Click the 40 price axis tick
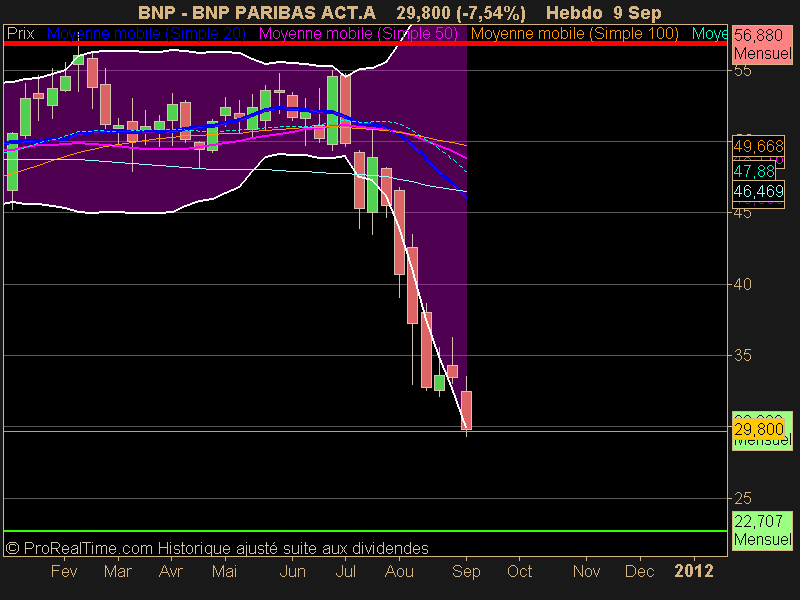 743,284
